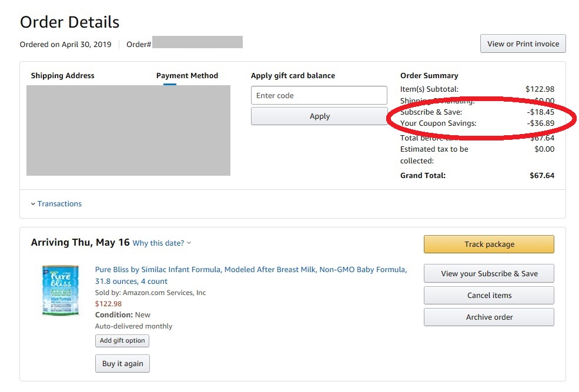Add a gift option
This screenshot has width=579, height=392.
tap(122, 340)
